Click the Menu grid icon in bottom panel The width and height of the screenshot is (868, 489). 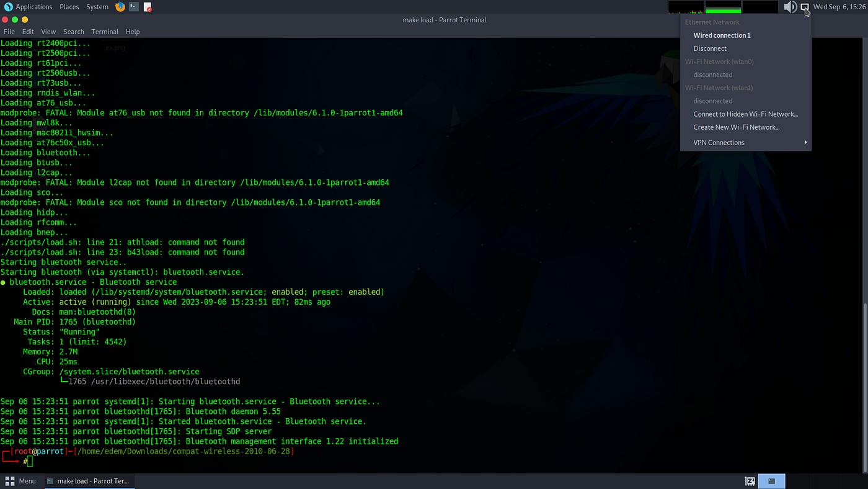point(10,481)
